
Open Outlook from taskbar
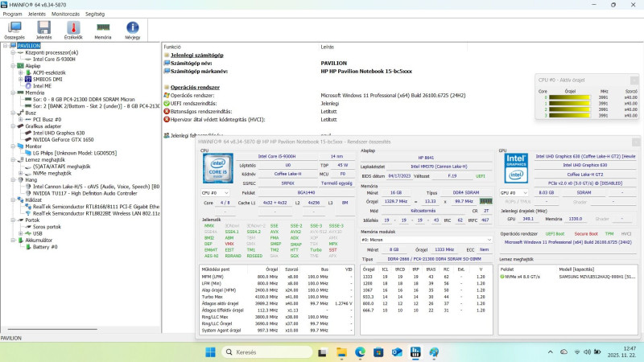point(397,352)
